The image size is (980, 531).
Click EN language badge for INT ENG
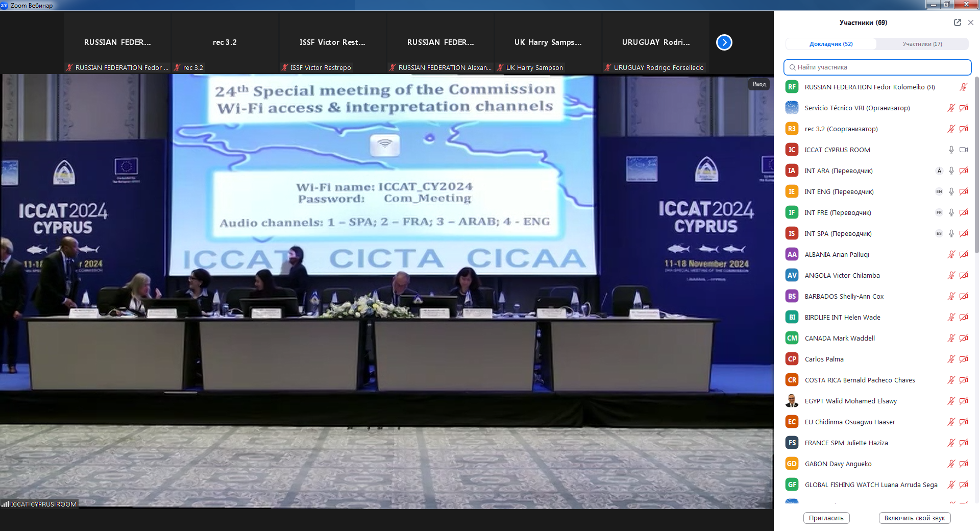939,191
